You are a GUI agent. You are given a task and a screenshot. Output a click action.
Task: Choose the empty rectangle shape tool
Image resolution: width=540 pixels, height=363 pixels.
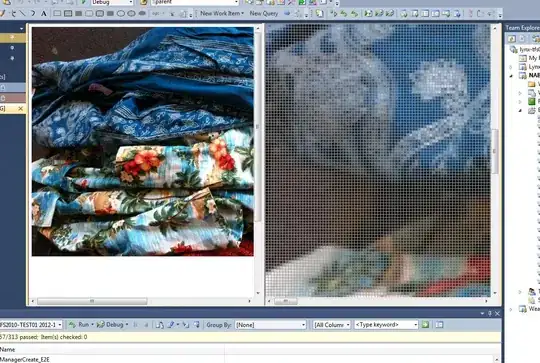58,14
